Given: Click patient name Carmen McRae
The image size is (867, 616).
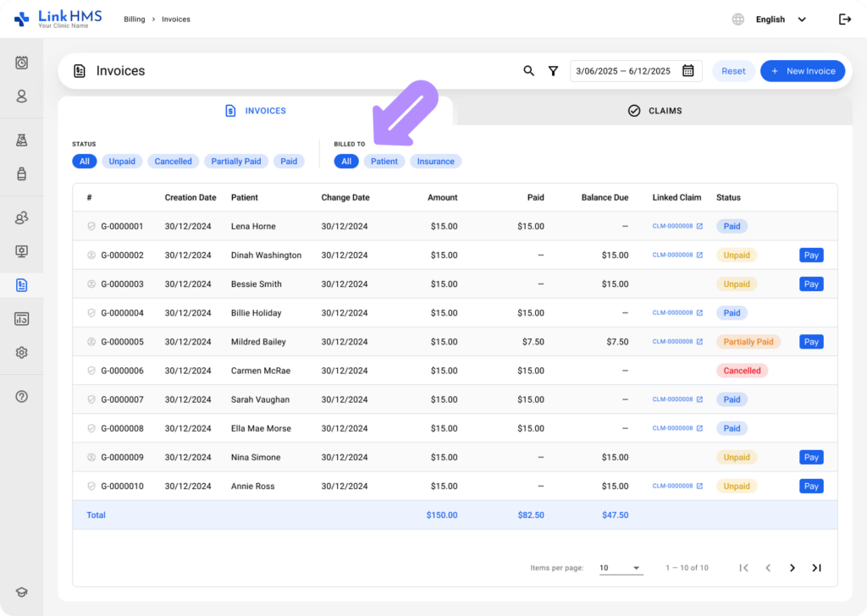Looking at the screenshot, I should coord(261,371).
